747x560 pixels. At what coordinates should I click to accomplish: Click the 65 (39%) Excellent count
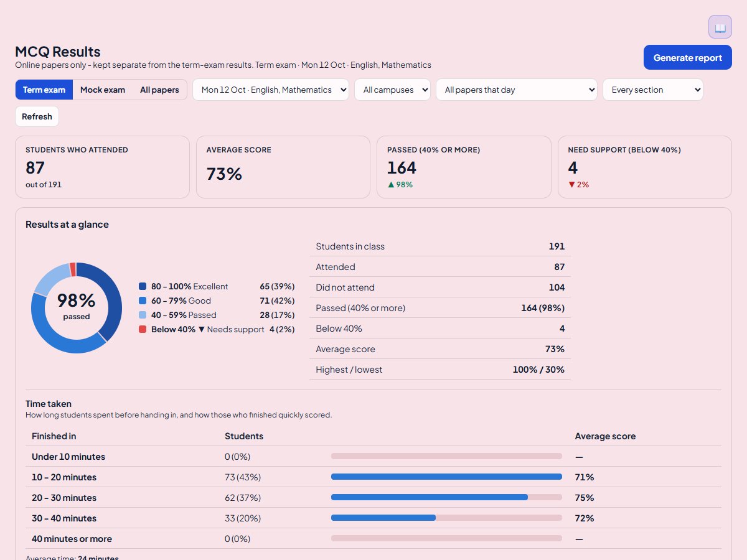click(277, 286)
